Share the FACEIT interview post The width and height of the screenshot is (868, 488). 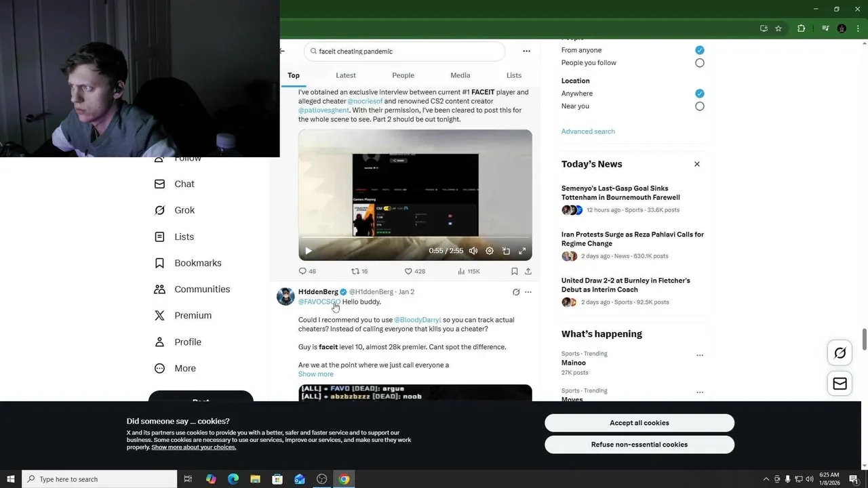pos(528,271)
